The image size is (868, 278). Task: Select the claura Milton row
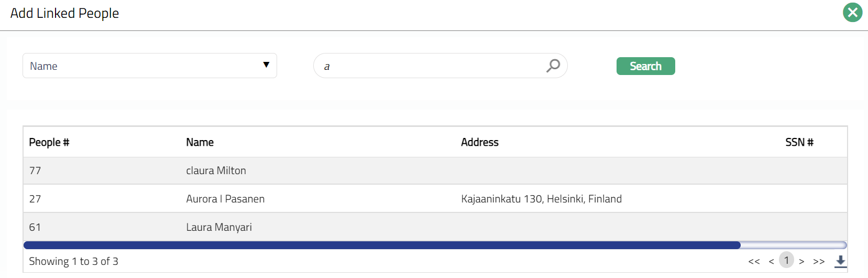[216, 170]
